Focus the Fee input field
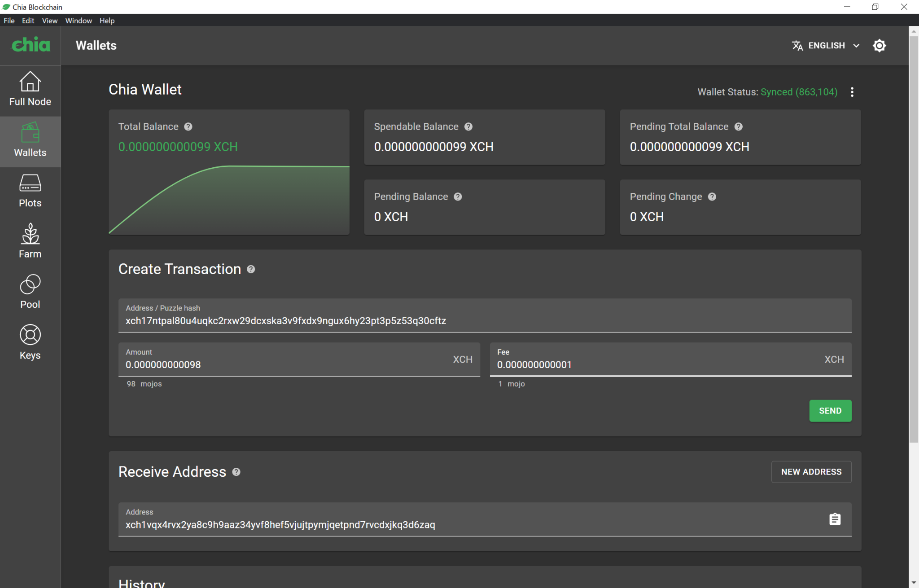This screenshot has width=919, height=588. [x=670, y=360]
